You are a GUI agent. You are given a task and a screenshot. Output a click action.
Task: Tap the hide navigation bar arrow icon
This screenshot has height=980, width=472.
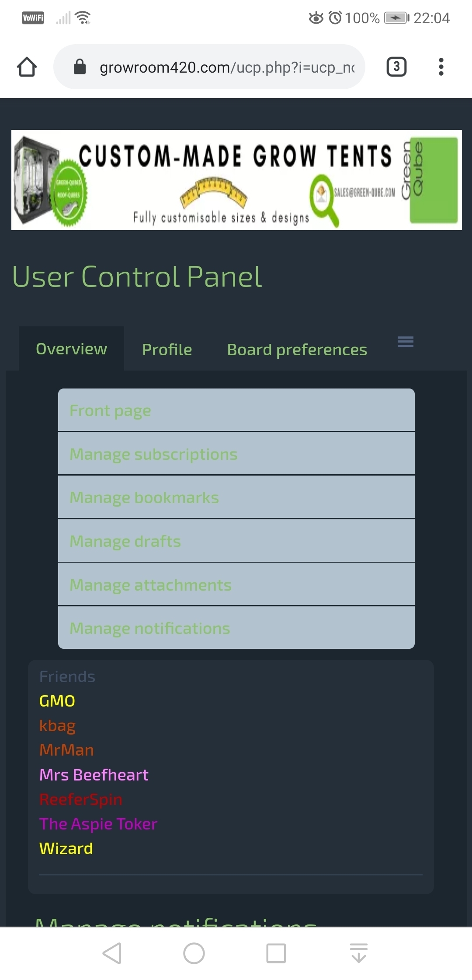[x=358, y=953]
